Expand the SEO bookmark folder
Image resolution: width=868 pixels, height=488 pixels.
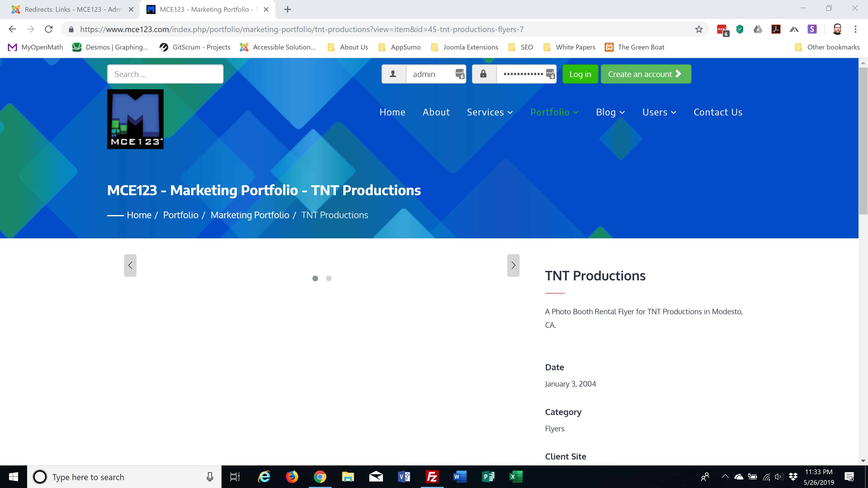[x=521, y=47]
